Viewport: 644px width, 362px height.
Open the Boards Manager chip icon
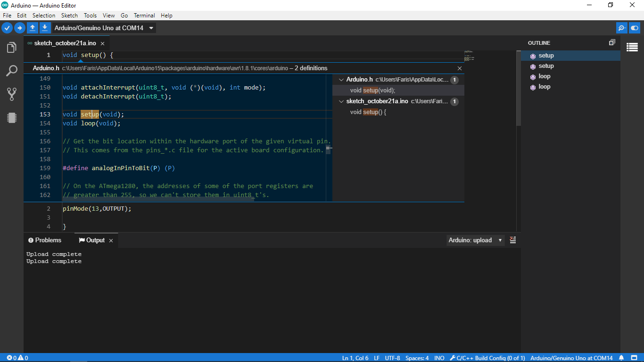(12, 117)
